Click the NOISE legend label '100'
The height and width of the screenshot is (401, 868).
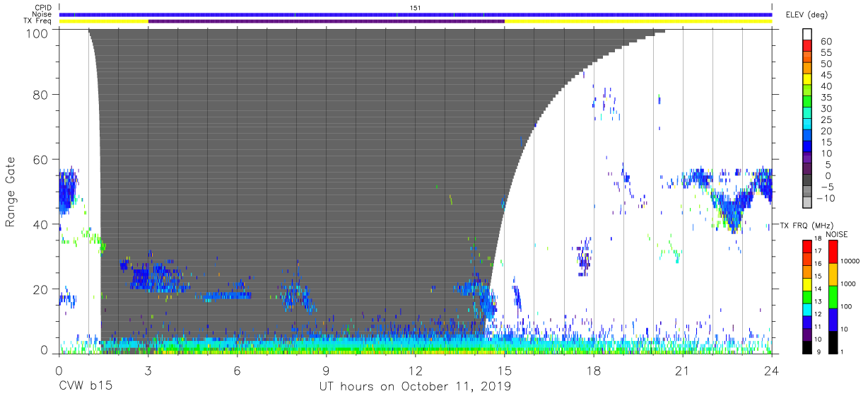click(x=845, y=307)
